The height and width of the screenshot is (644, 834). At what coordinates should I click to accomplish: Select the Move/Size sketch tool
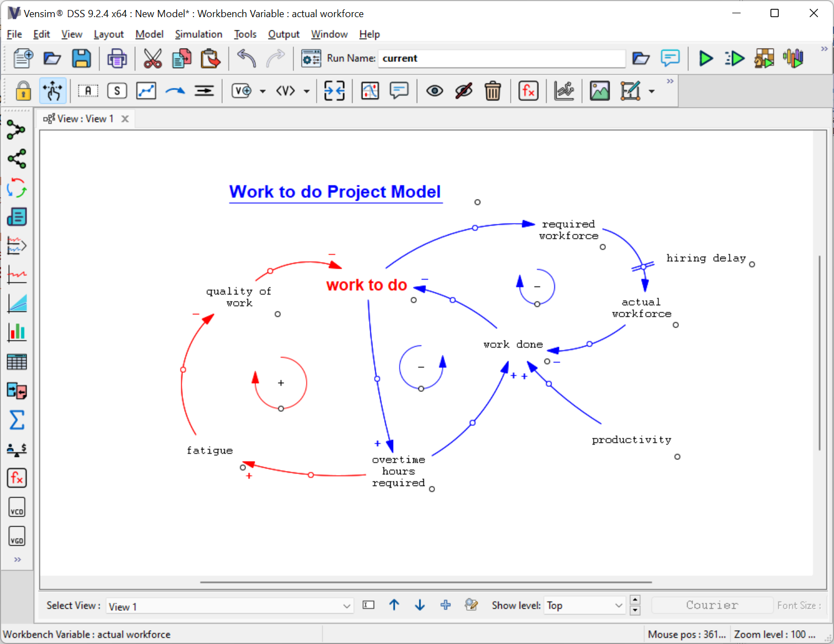[53, 91]
